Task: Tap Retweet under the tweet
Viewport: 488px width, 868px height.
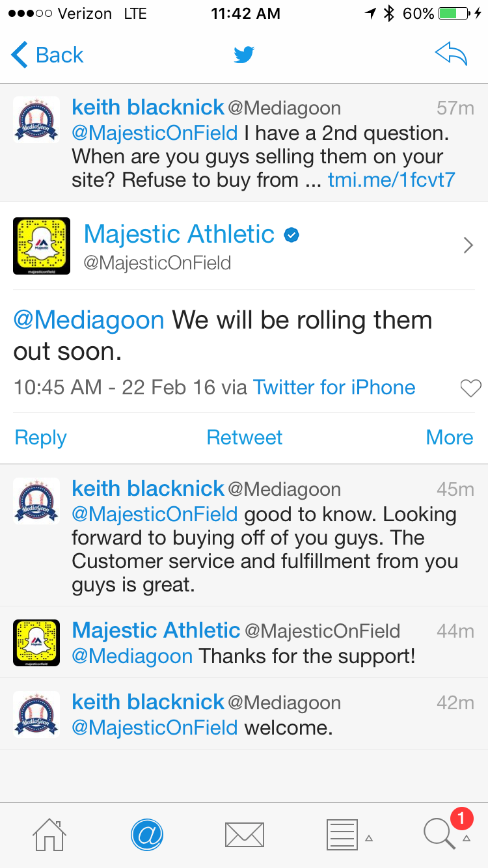Action: (x=244, y=437)
